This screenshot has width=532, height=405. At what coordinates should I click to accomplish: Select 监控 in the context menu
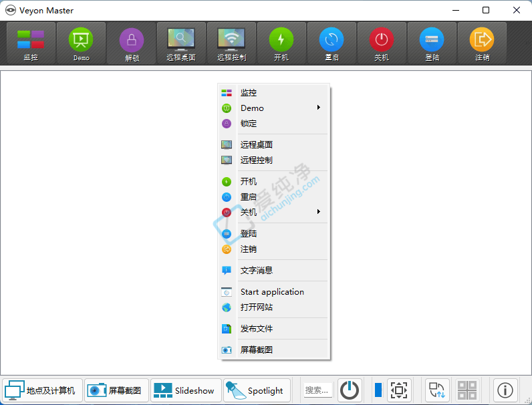[x=274, y=93]
